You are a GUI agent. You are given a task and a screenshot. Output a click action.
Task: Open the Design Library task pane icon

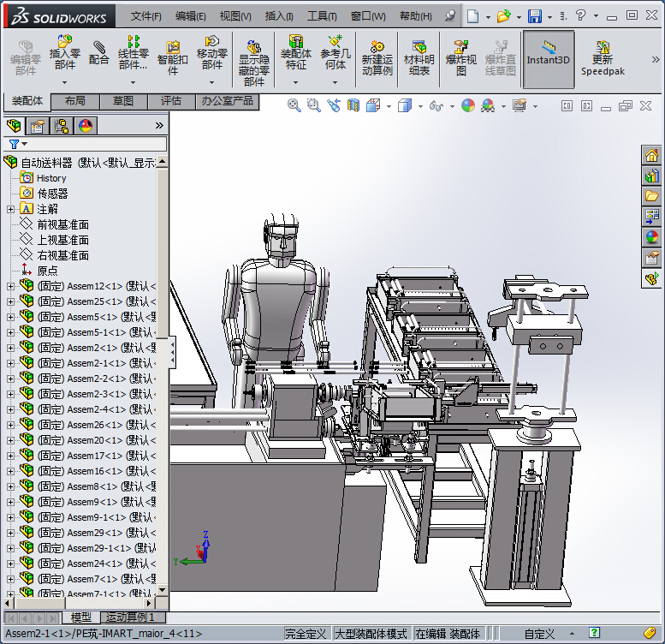(x=651, y=176)
